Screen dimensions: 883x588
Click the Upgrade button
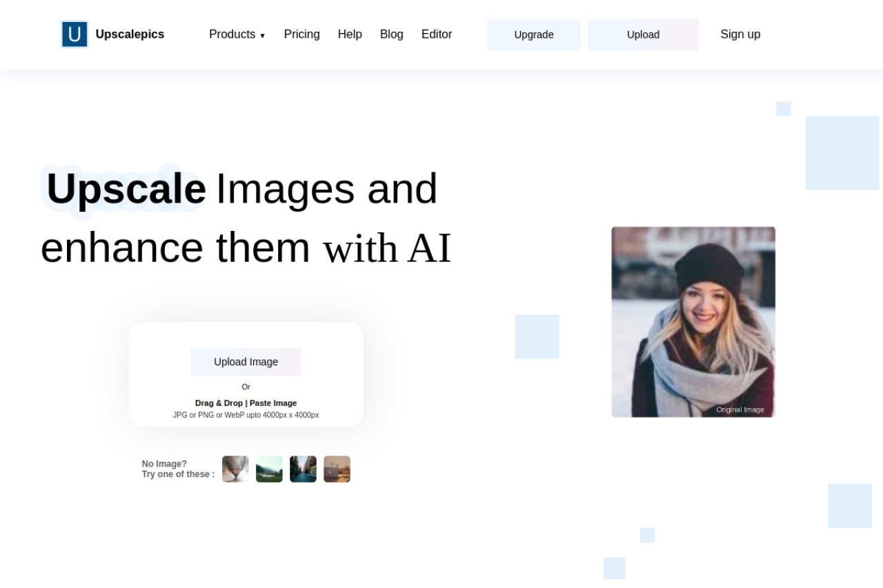[x=534, y=34]
